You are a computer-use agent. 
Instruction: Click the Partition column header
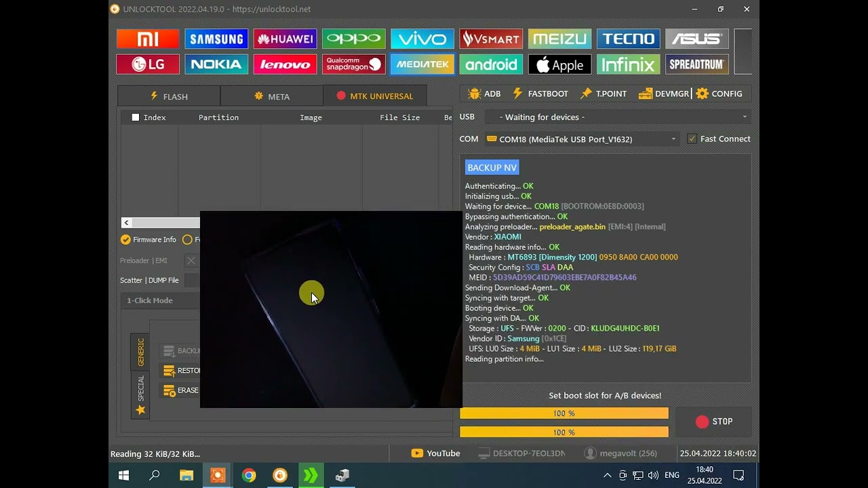[x=218, y=117]
